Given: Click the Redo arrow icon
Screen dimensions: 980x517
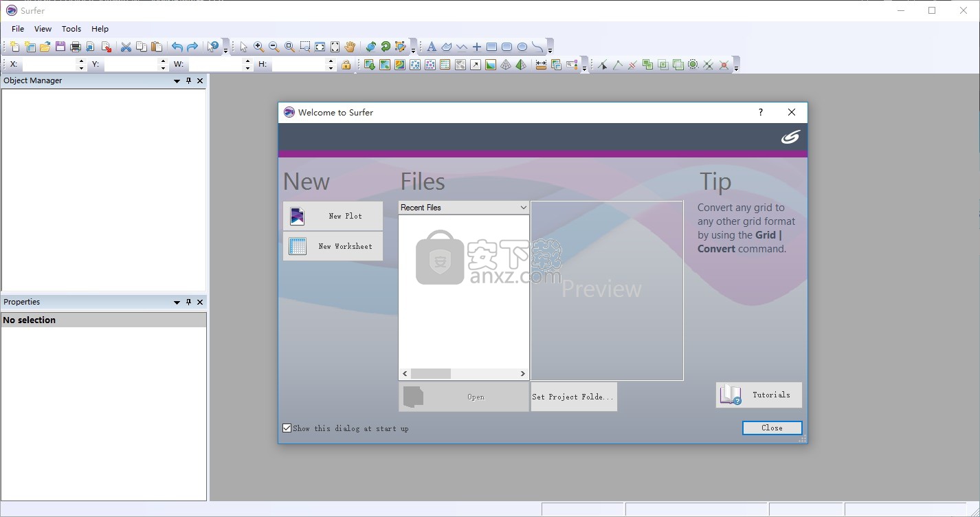Looking at the screenshot, I should [192, 47].
